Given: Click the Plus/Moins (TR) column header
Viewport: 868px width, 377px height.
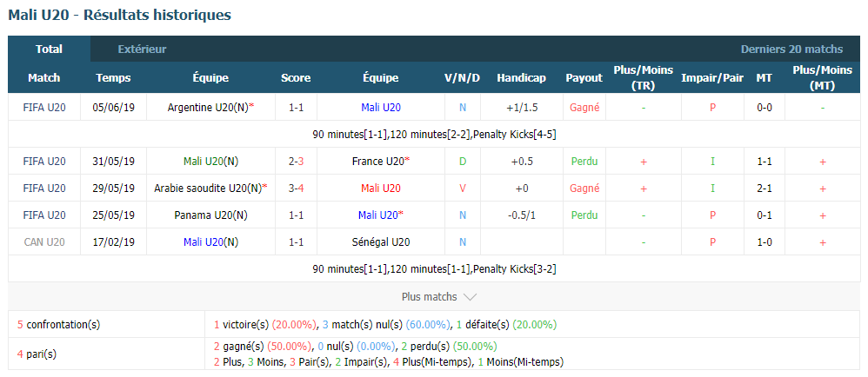Looking at the screenshot, I should [644, 78].
